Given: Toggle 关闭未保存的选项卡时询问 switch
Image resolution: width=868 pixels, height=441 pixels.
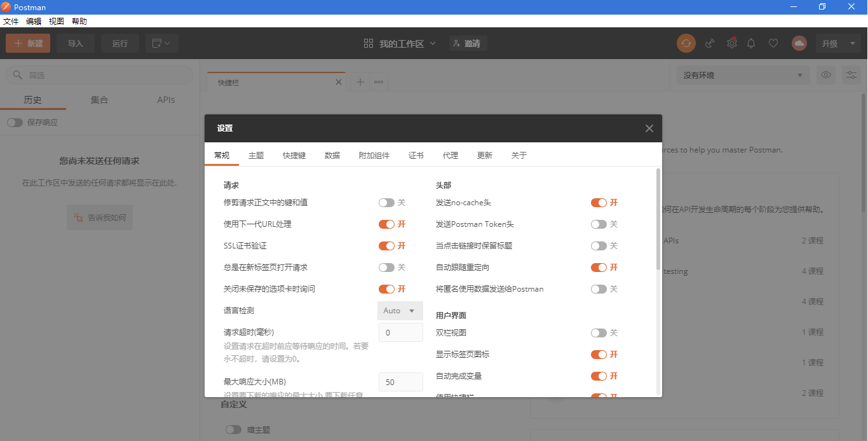Looking at the screenshot, I should [x=386, y=289].
